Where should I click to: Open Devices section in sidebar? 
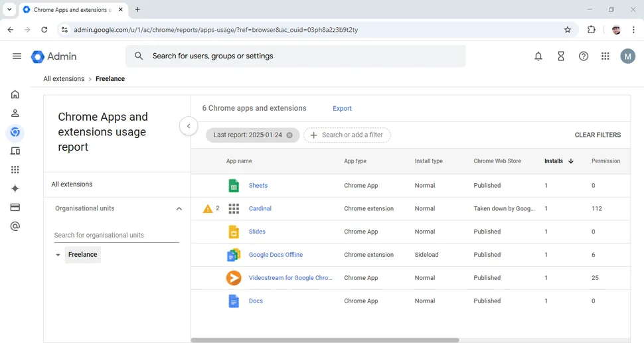coord(15,151)
